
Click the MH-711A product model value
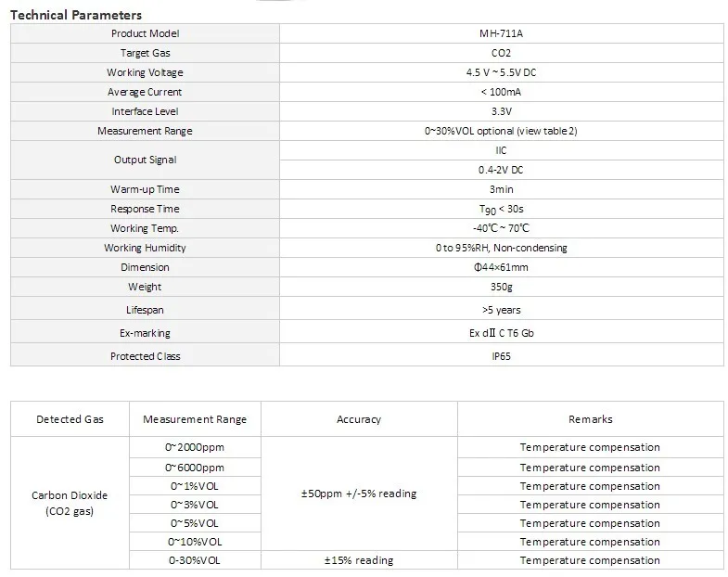(501, 33)
